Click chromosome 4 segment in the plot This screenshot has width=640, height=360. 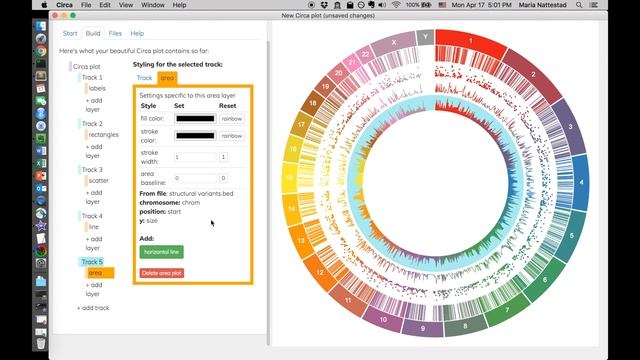(x=581, y=182)
